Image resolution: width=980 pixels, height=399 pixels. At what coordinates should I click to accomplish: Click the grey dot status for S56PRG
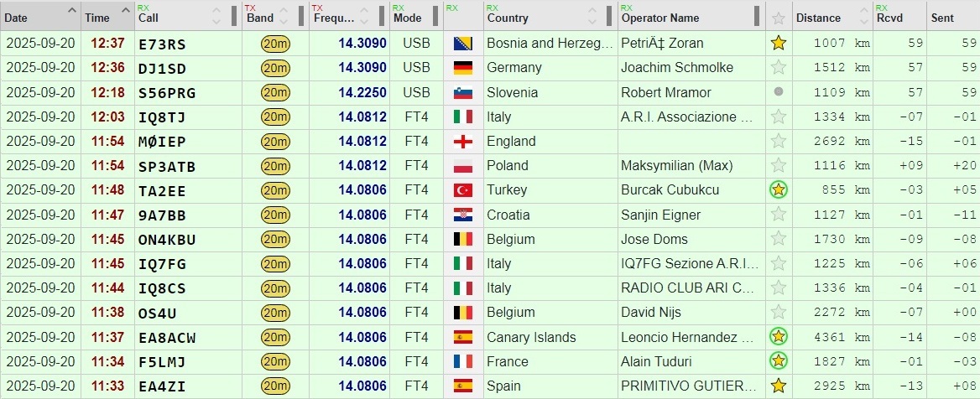pos(779,92)
